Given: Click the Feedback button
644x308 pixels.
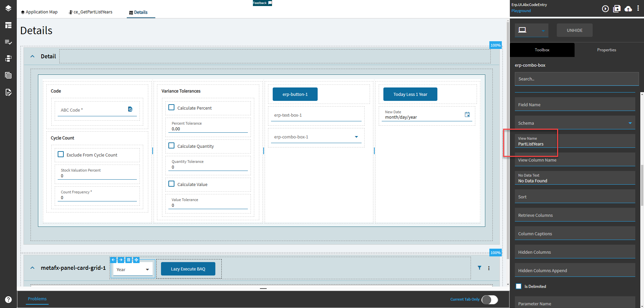Looking at the screenshot, I should (262, 3).
